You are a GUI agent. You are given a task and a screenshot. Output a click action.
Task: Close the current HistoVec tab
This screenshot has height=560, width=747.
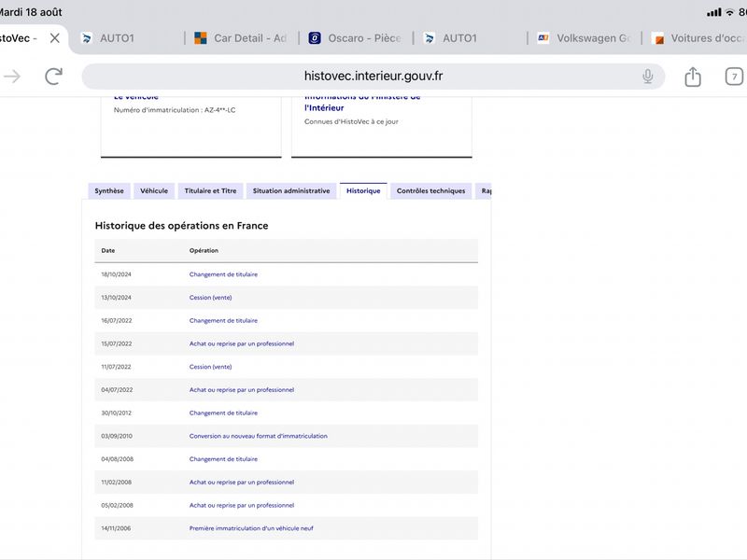click(55, 38)
